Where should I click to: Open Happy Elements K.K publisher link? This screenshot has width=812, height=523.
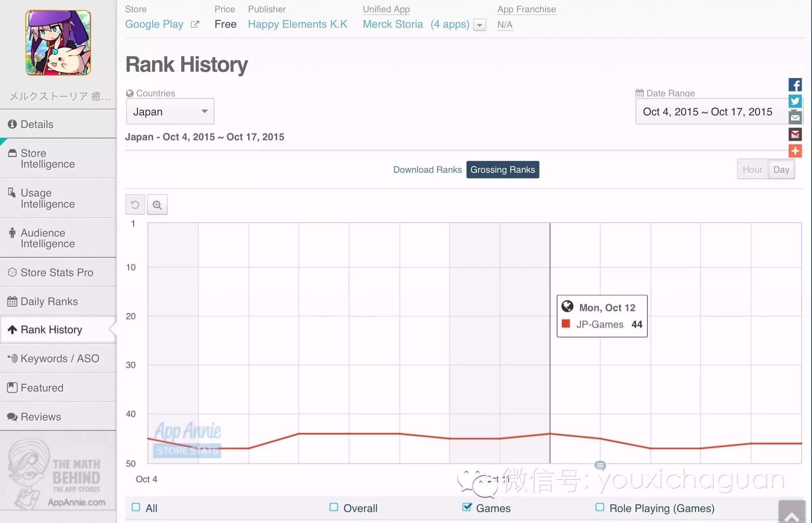pyautogui.click(x=297, y=25)
